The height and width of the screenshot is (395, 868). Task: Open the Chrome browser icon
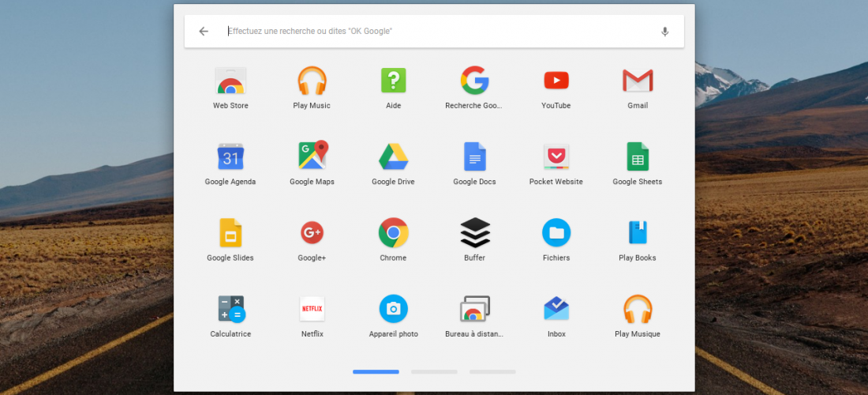pos(393,233)
